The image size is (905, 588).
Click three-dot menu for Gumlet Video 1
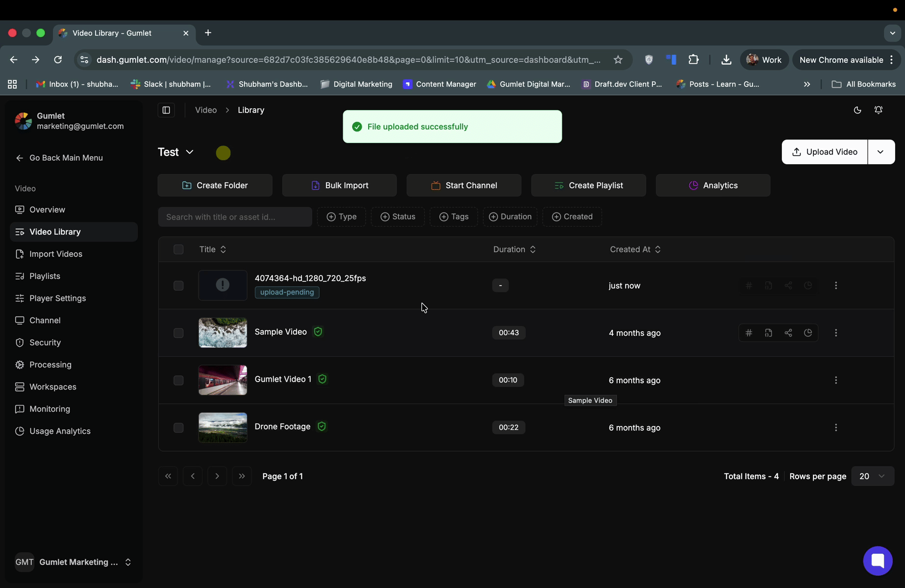(836, 380)
